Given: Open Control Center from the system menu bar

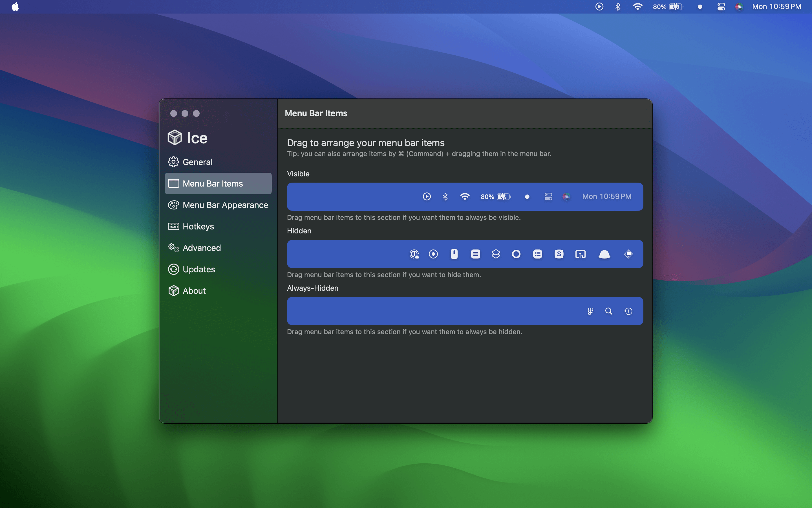Looking at the screenshot, I should [721, 7].
